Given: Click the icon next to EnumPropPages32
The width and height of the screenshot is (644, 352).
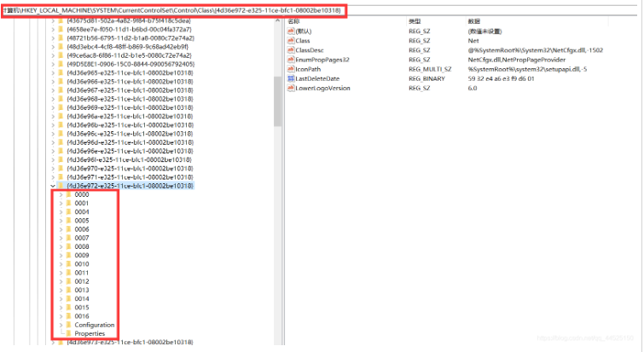Looking at the screenshot, I should (x=291, y=60).
